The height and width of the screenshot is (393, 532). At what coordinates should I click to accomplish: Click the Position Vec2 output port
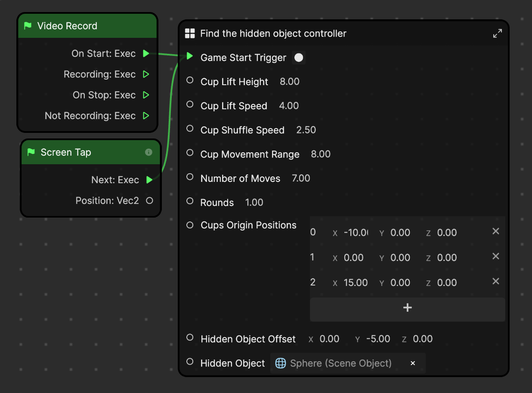pos(149,200)
